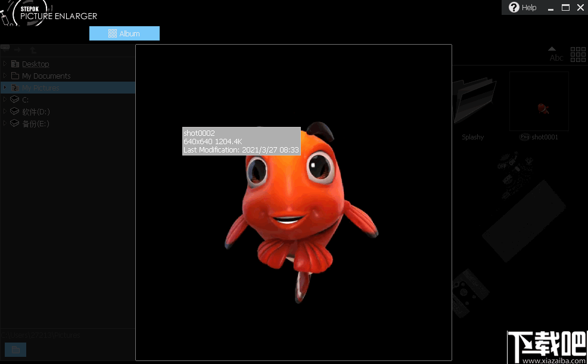Open the Help menu
Image resolution: width=588 pixels, height=364 pixels.
[522, 8]
